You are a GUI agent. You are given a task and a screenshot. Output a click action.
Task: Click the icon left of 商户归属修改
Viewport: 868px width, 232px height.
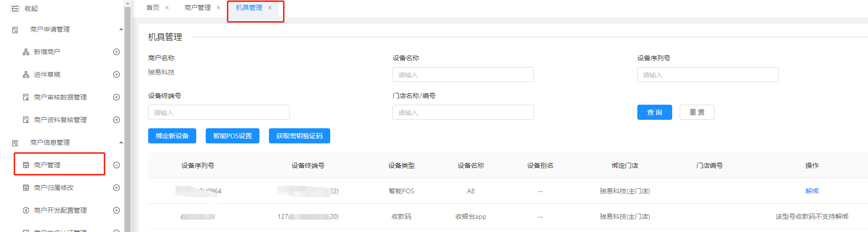26,188
